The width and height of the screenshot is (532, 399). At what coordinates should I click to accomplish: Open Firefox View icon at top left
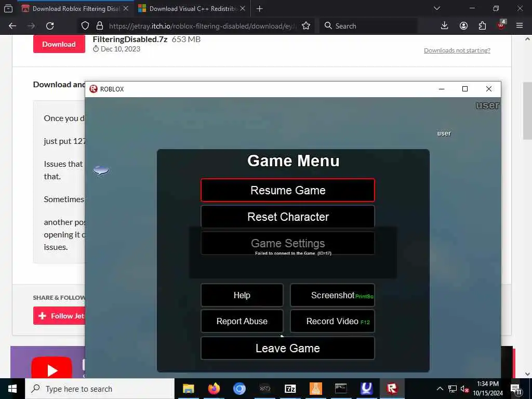click(x=8, y=9)
